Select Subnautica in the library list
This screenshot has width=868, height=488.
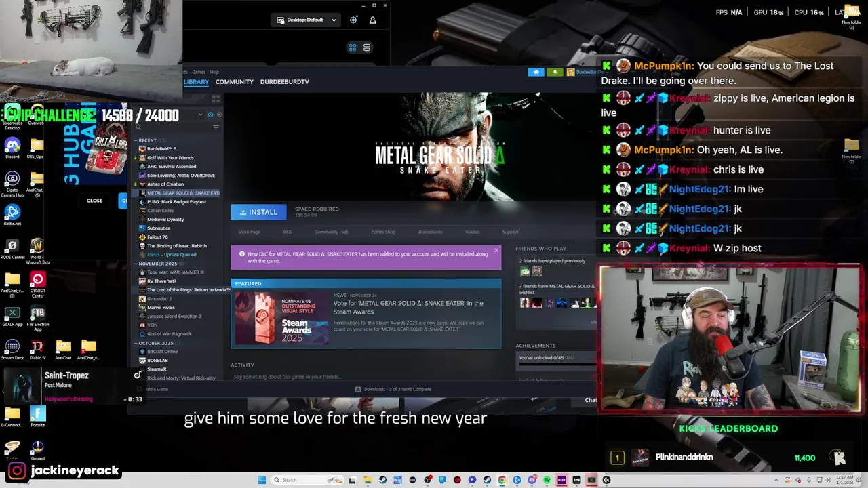point(159,228)
